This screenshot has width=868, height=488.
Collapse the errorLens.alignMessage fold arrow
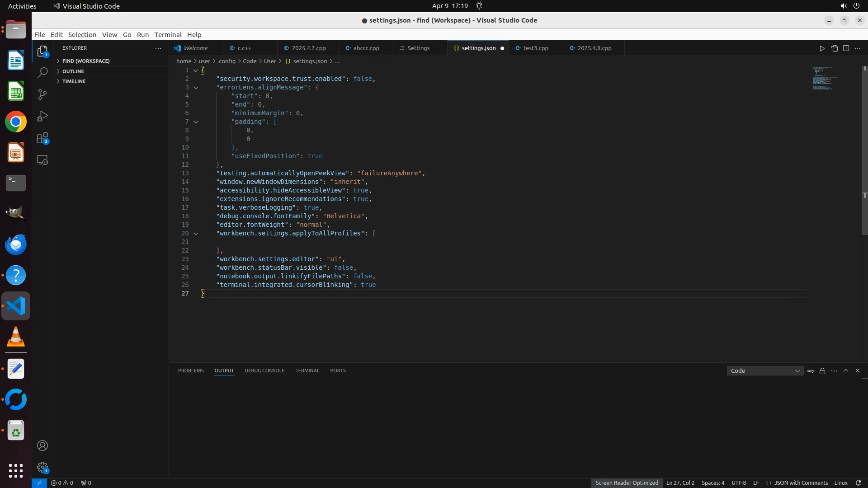[196, 88]
